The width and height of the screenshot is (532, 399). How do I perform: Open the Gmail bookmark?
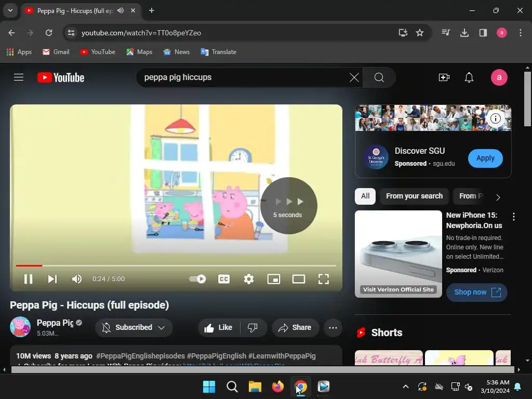tap(56, 52)
